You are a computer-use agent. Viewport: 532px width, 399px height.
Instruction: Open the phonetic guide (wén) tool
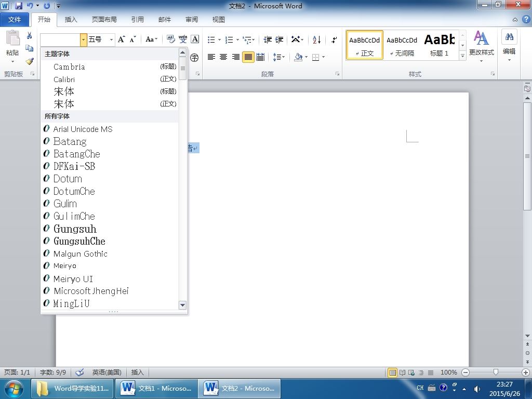tap(183, 39)
